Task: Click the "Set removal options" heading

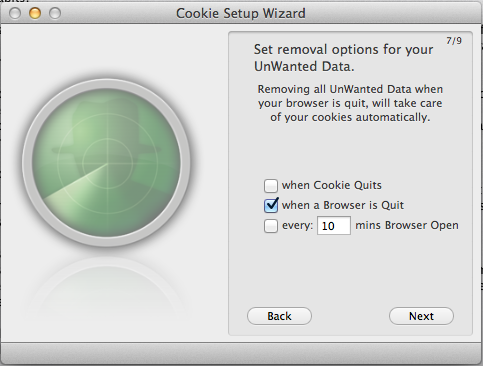Action: (343, 58)
